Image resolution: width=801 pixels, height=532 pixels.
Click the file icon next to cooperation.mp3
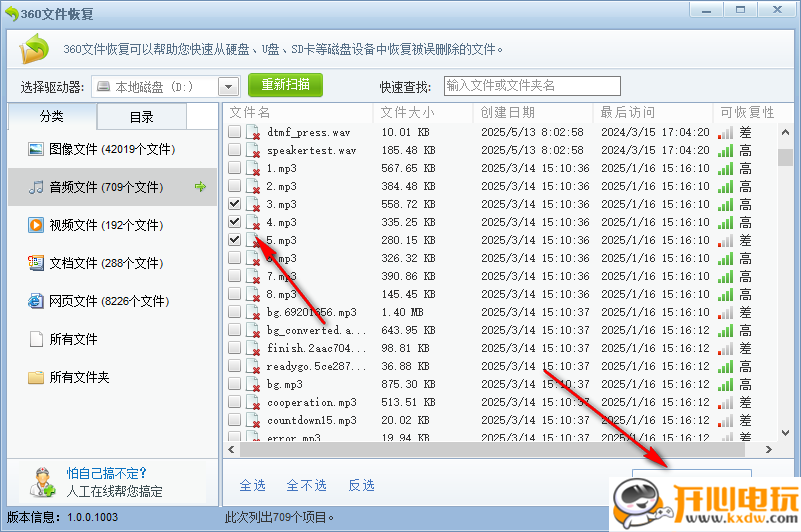(253, 402)
